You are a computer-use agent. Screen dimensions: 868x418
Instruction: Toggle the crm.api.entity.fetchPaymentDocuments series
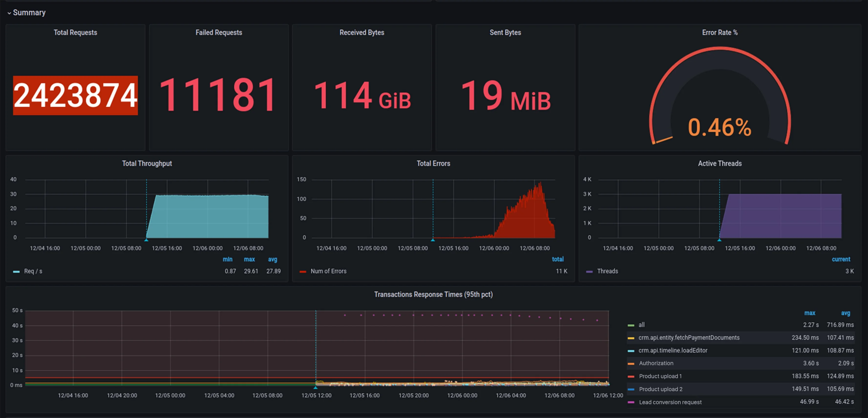[x=688, y=338]
